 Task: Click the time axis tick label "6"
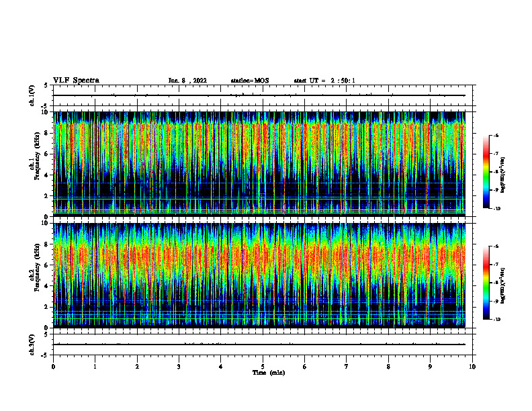(305, 367)
